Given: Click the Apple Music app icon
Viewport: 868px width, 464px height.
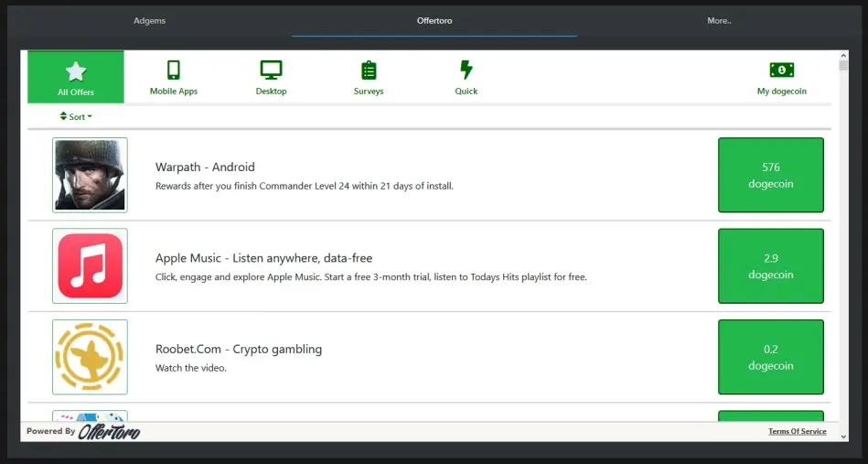Looking at the screenshot, I should click(90, 265).
